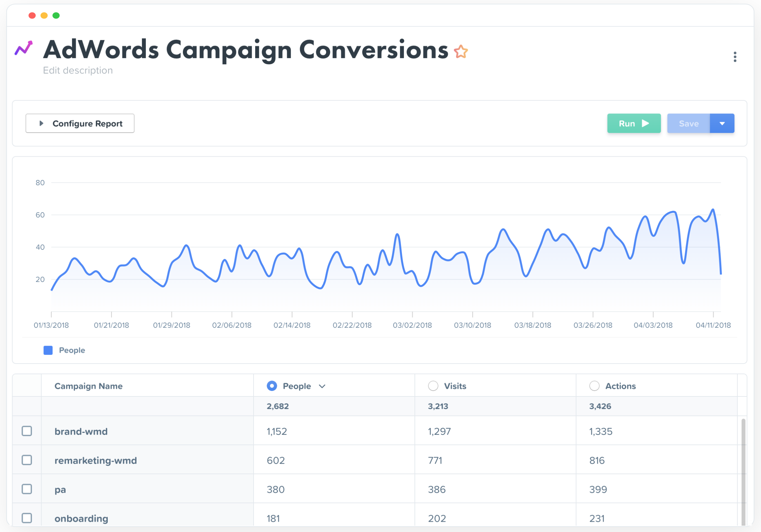The height and width of the screenshot is (532, 761).
Task: Open the People column sort chevron
Action: point(322,386)
